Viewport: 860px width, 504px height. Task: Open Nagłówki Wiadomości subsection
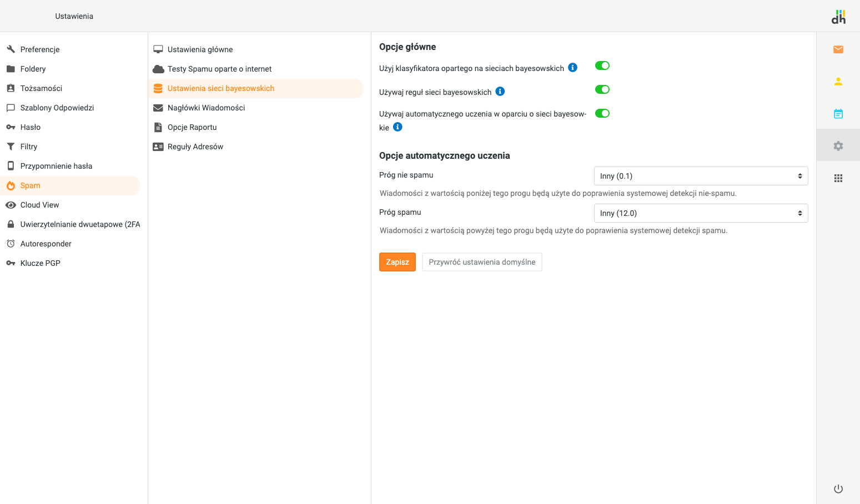pos(255,108)
